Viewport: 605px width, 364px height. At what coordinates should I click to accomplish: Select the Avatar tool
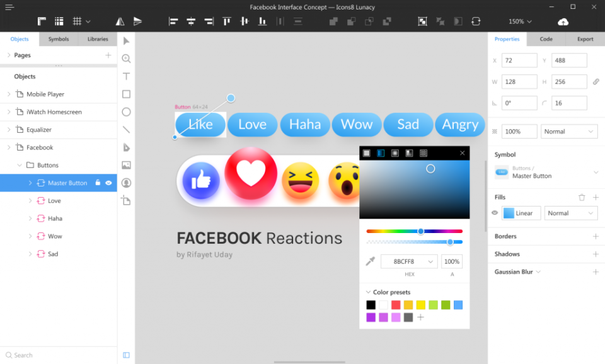126,183
